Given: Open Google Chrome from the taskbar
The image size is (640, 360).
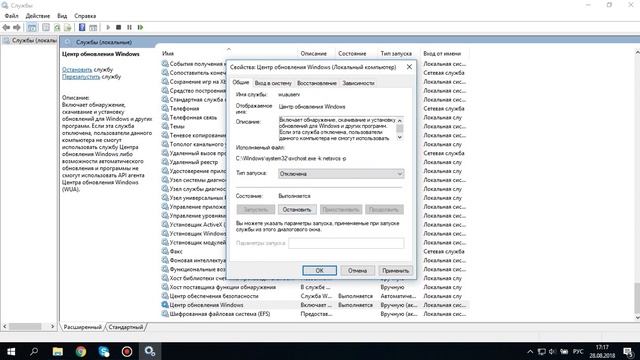Looking at the screenshot, I should (x=81, y=351).
